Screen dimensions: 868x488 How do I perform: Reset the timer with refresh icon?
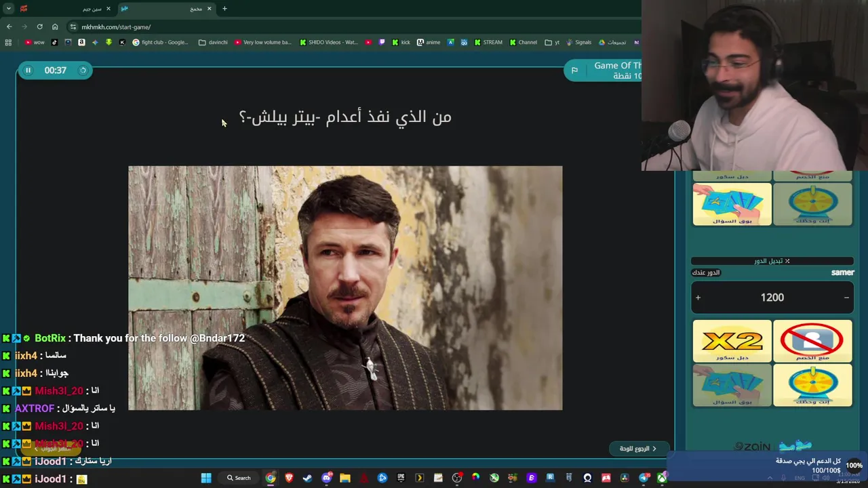pos(83,70)
